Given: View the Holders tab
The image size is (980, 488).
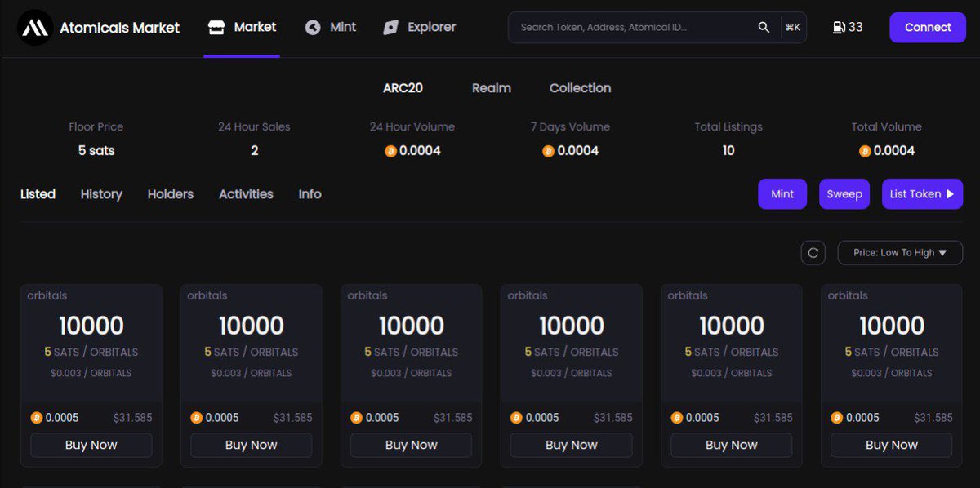Looking at the screenshot, I should click(x=171, y=194).
